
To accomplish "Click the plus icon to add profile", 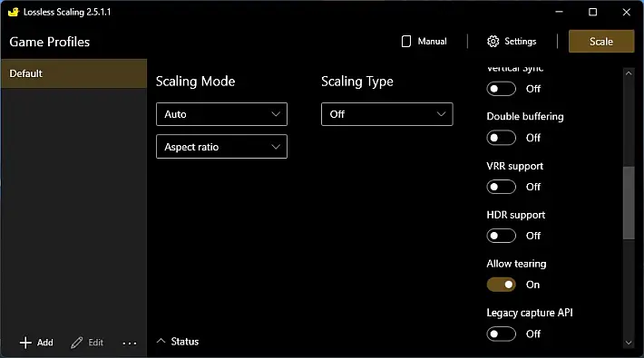I will pos(25,343).
